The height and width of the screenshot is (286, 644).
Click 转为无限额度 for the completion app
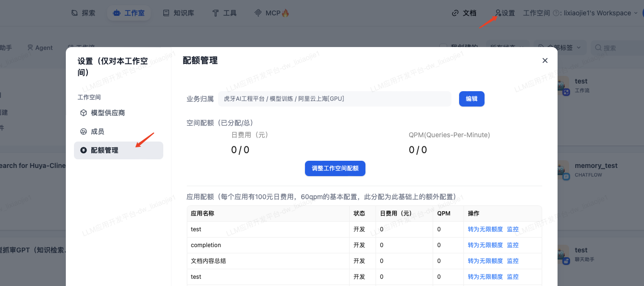[485, 245]
